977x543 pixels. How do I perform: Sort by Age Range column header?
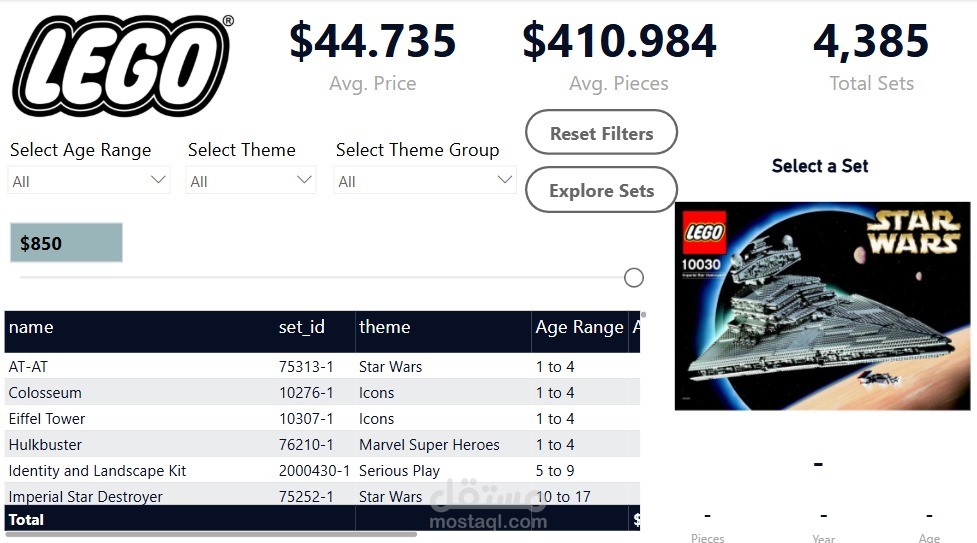[x=579, y=327]
